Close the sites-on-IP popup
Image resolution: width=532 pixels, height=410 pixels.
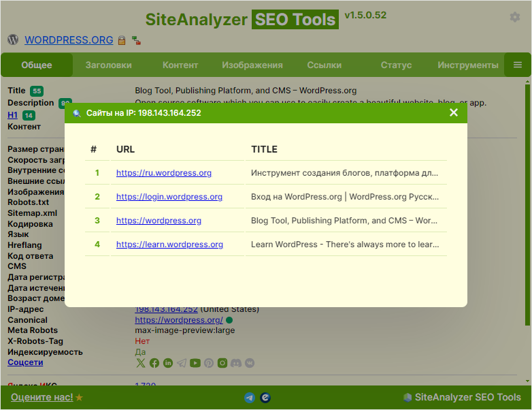453,112
